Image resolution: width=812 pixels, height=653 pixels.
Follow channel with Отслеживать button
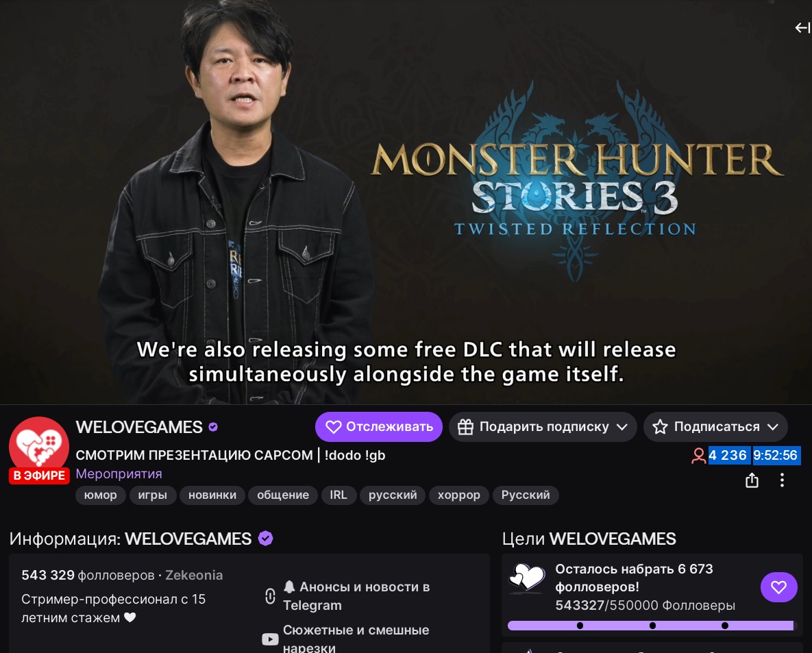pyautogui.click(x=378, y=427)
